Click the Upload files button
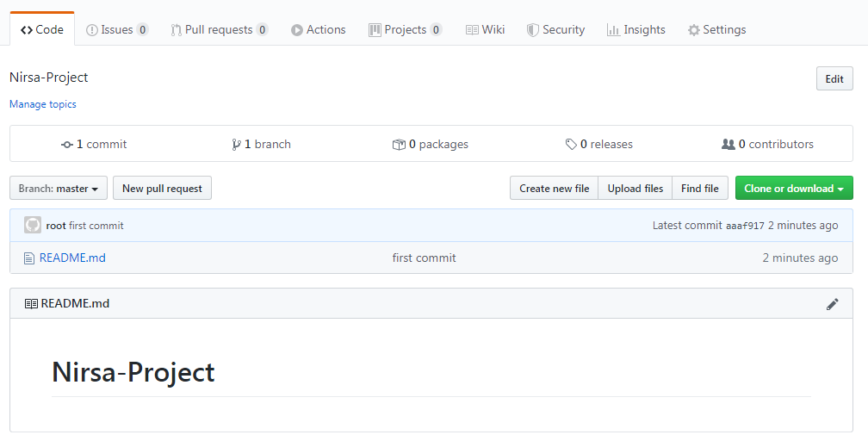Screen dimensions: 868x441 coord(635,189)
